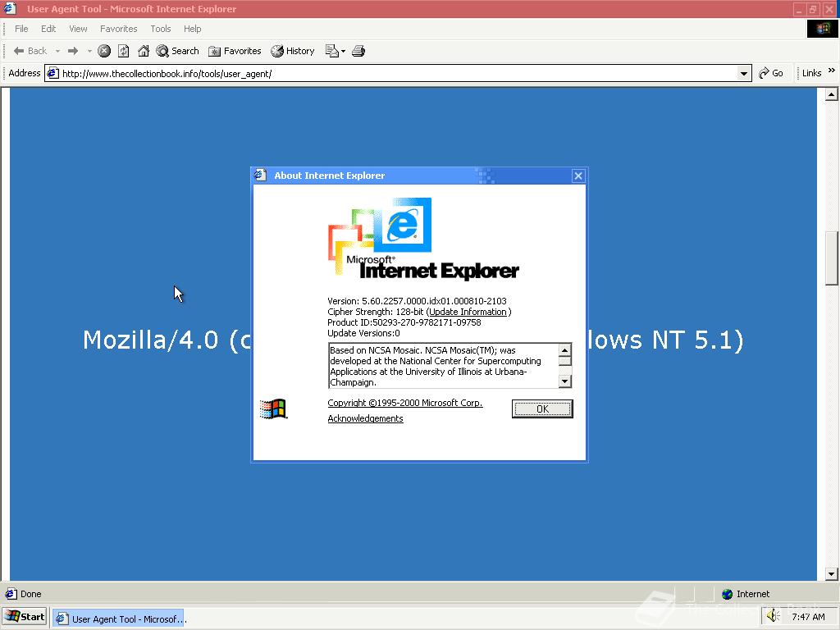Image resolution: width=840 pixels, height=630 pixels.
Task: Click the Mail toolbar icon
Action: point(331,51)
